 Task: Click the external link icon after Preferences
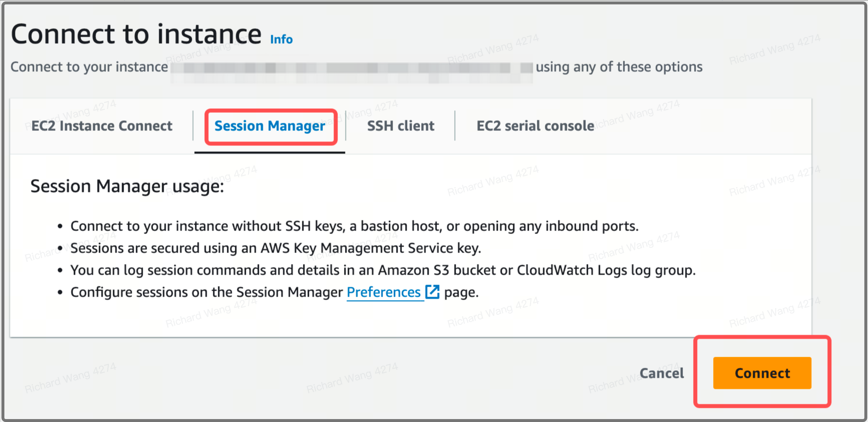[433, 292]
